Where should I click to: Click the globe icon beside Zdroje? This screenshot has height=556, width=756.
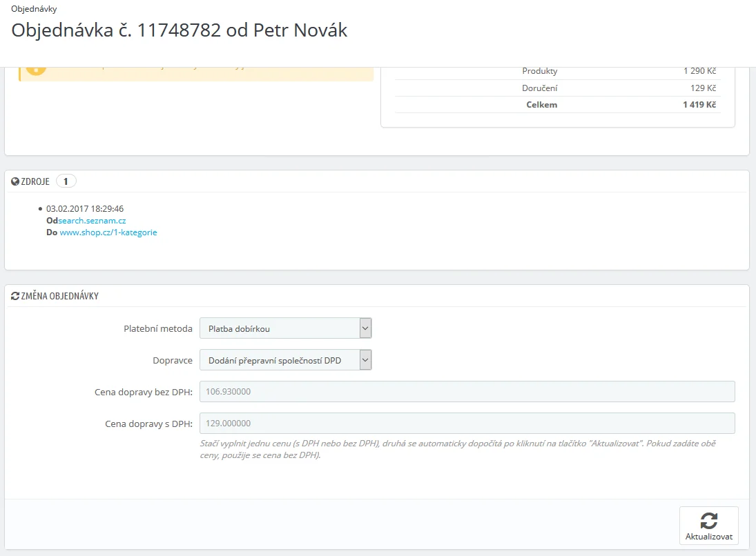point(15,181)
